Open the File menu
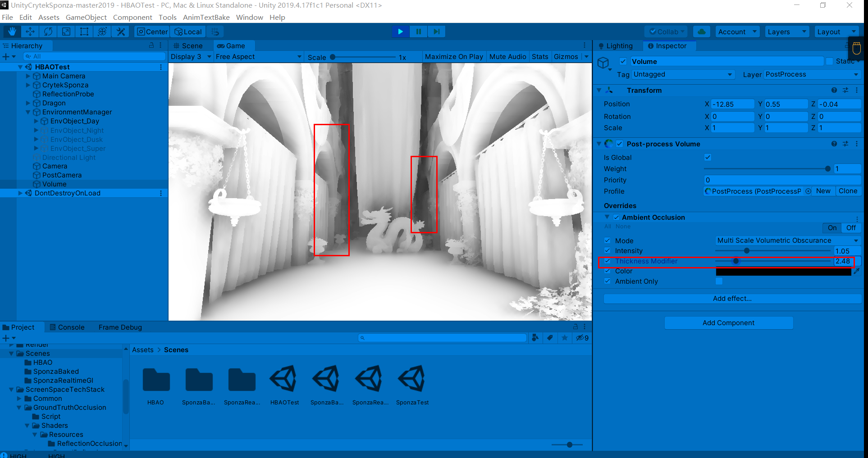The width and height of the screenshot is (868, 458). 8,17
